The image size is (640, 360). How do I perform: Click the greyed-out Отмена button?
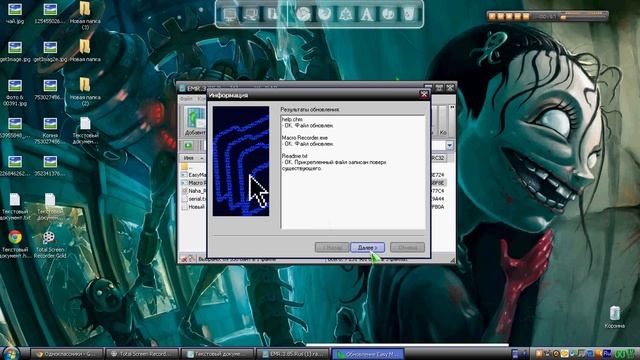(407, 247)
